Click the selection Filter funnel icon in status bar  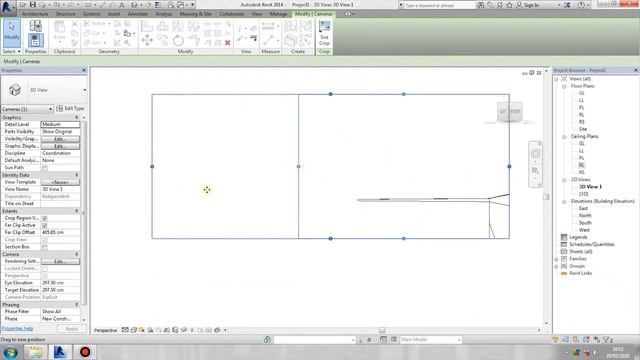point(606,340)
